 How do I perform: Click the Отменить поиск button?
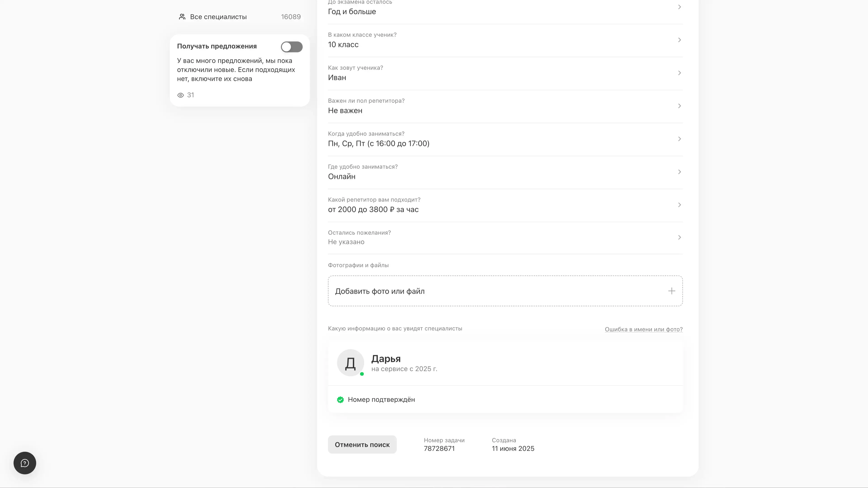[x=362, y=445]
